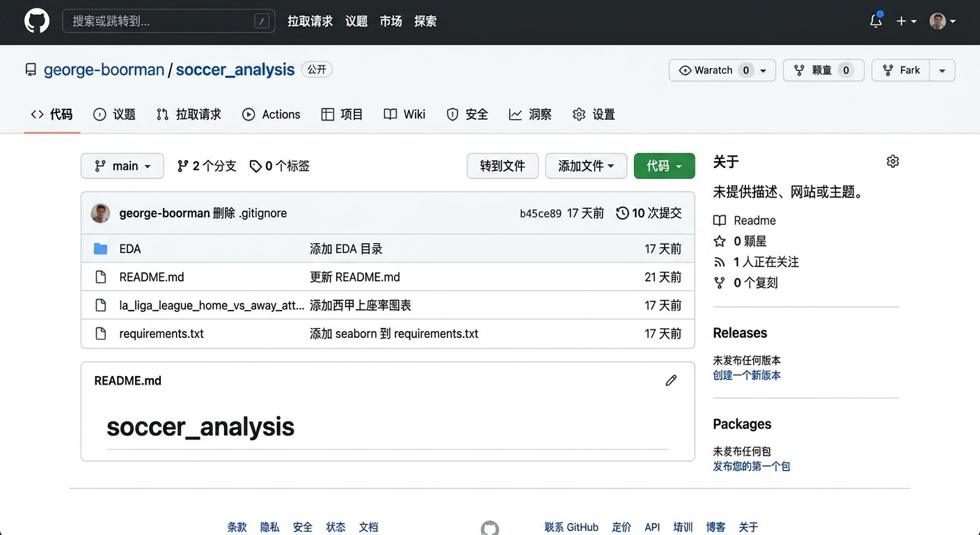Click the gear icon beside 关于
The image size is (980, 535).
pyautogui.click(x=893, y=162)
